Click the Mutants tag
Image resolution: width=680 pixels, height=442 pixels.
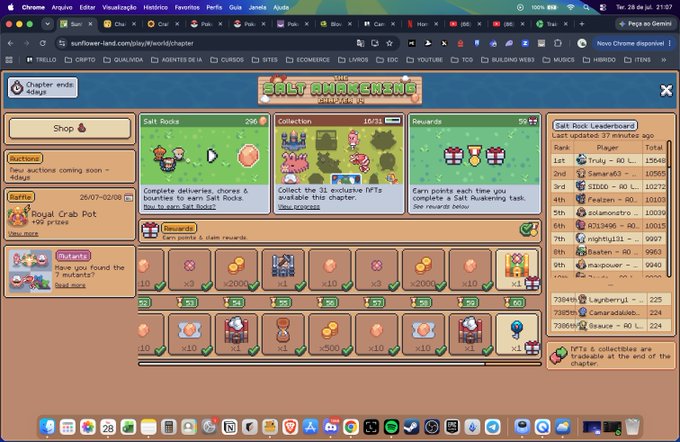72,256
